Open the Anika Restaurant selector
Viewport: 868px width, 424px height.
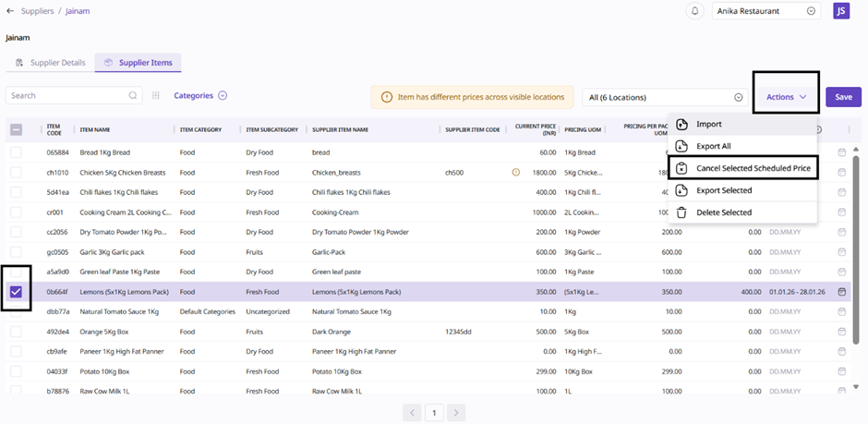point(766,11)
